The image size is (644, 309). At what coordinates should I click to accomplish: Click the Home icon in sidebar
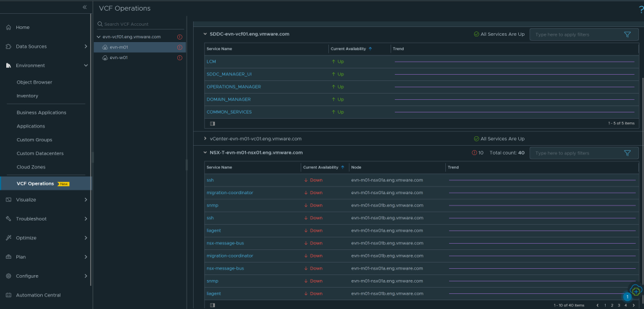click(x=8, y=28)
